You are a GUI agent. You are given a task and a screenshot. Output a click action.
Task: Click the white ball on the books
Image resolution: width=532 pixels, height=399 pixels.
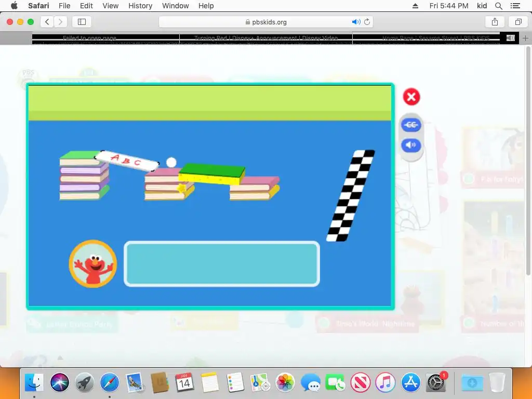point(171,163)
